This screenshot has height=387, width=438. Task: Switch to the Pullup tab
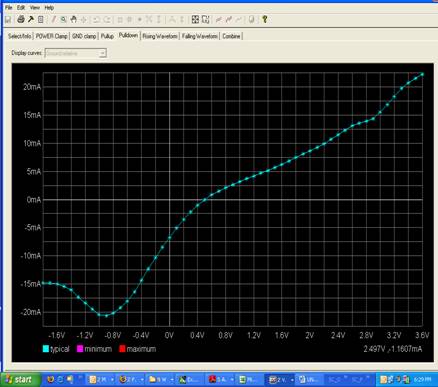107,36
